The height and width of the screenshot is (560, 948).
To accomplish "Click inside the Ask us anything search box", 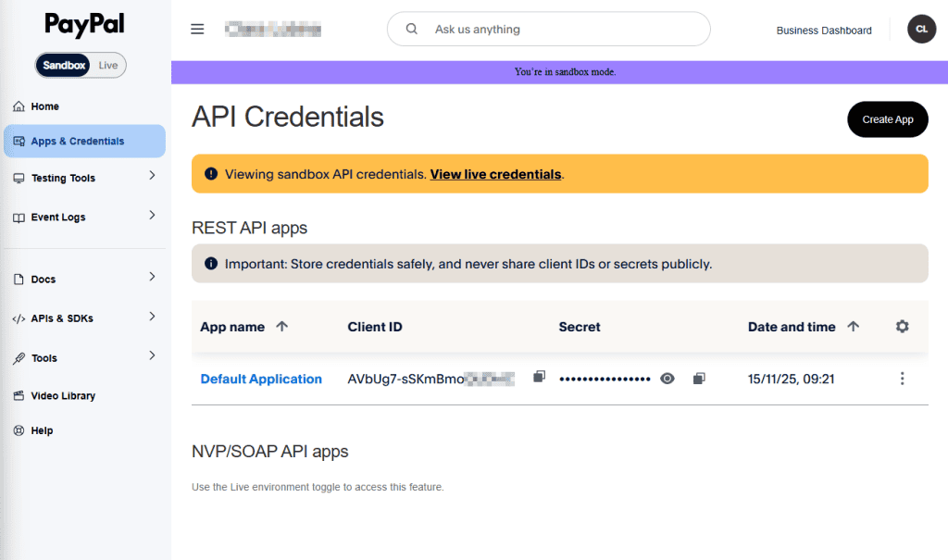I will click(548, 29).
